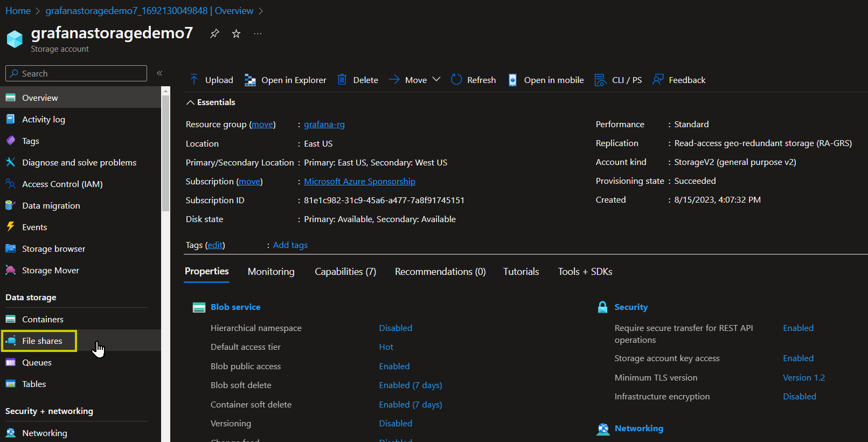Open Networking under Security + networking
The image size is (868, 442).
[x=45, y=433]
